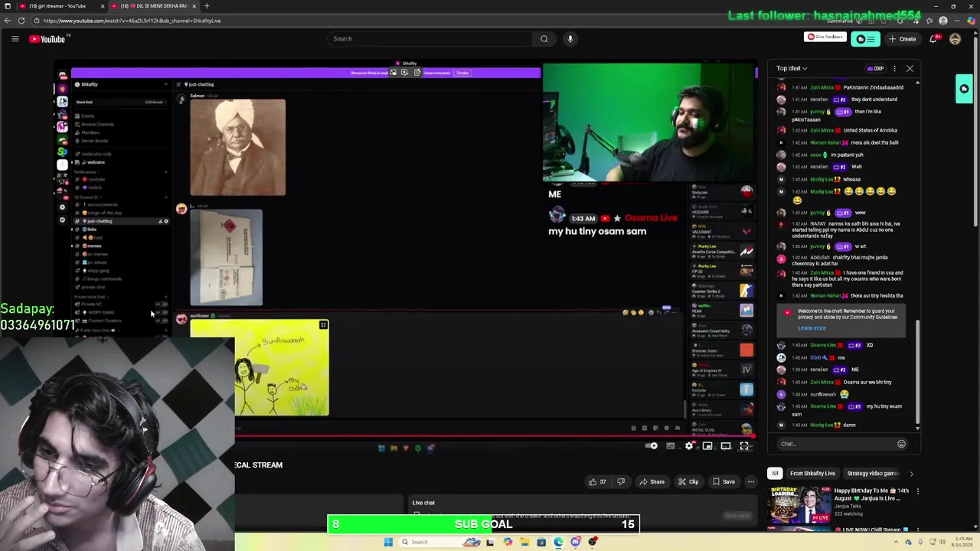Open more actions ellipsis under video

pyautogui.click(x=750, y=481)
